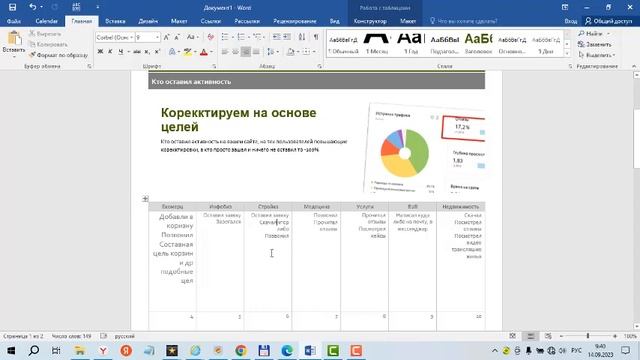
Task: Open the Windows Start menu
Action: pos(11,351)
